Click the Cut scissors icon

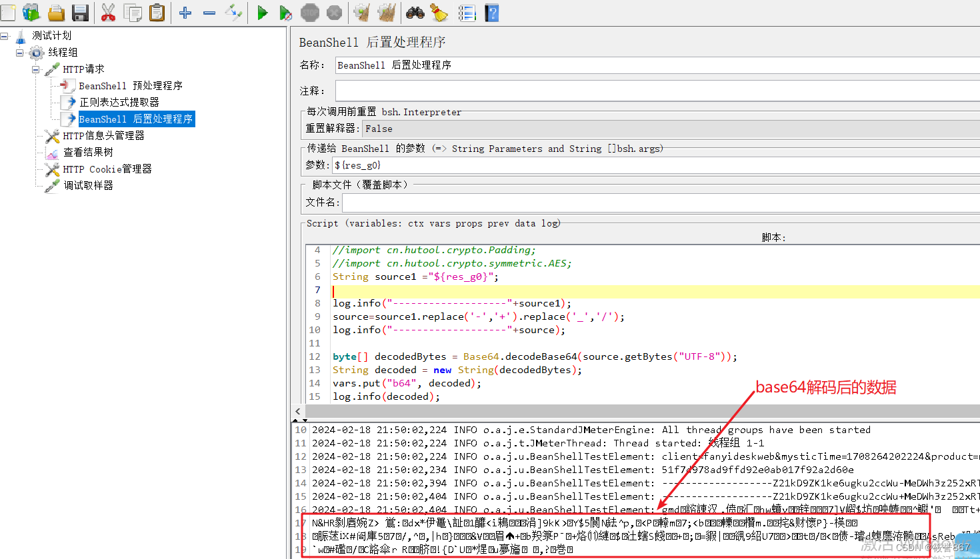pos(109,12)
